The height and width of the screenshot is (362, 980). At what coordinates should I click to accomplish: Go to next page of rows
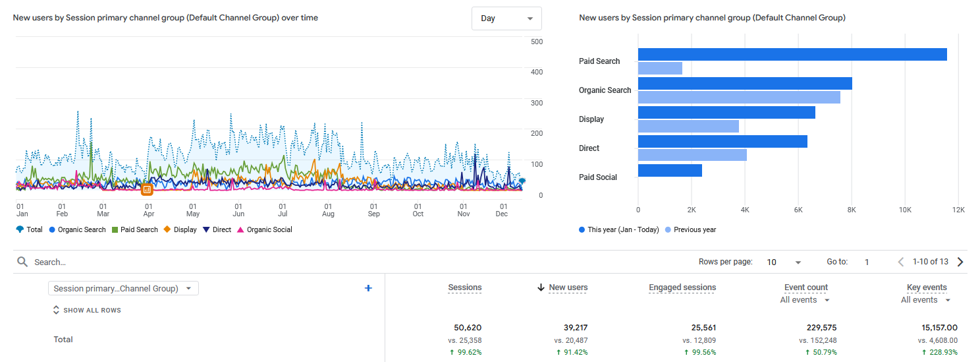click(x=960, y=262)
